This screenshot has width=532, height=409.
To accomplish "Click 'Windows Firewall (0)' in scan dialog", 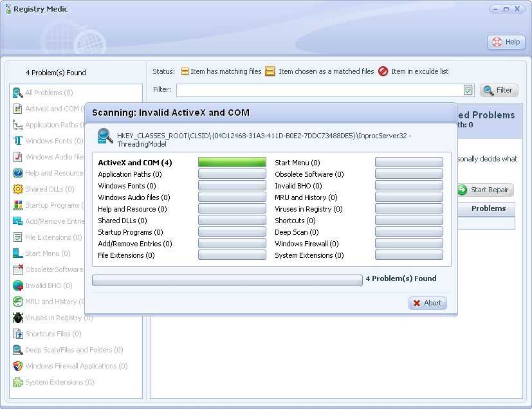I will coord(307,244).
